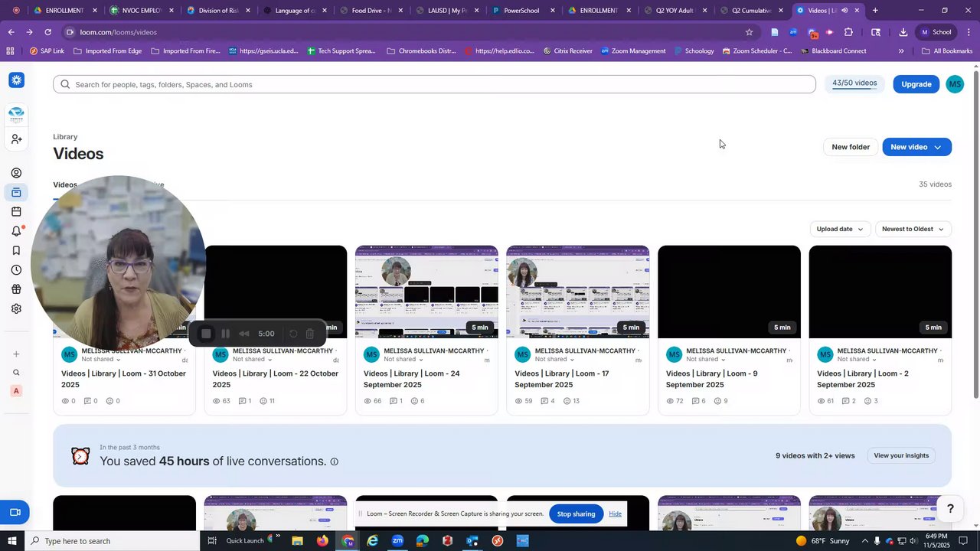
Task: Delete recording using trash icon
Action: coord(310,334)
